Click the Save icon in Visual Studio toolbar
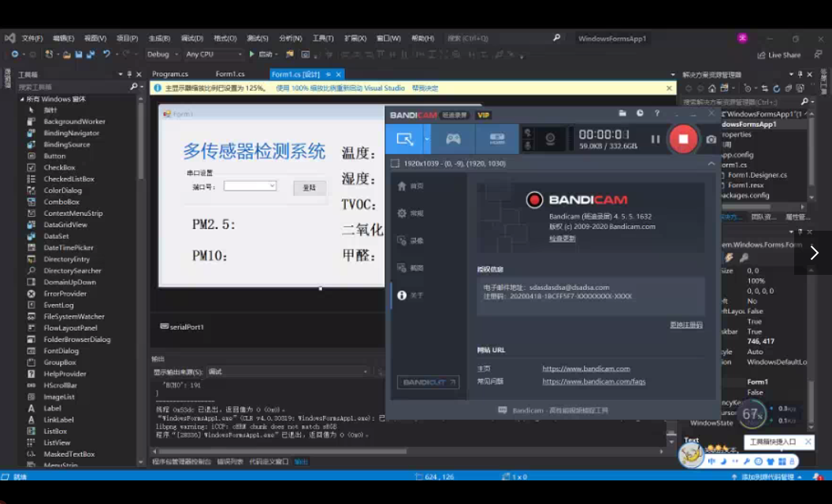Viewport: 832px width, 504px height. click(79, 54)
